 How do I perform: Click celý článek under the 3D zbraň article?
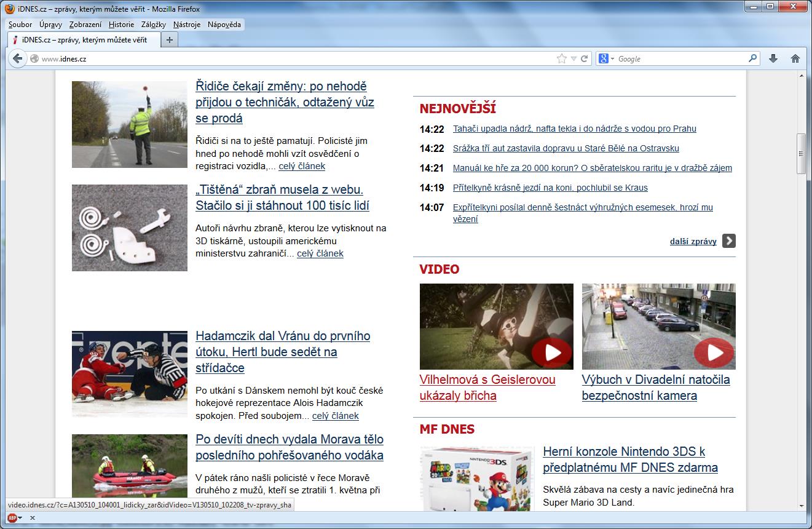pos(320,253)
